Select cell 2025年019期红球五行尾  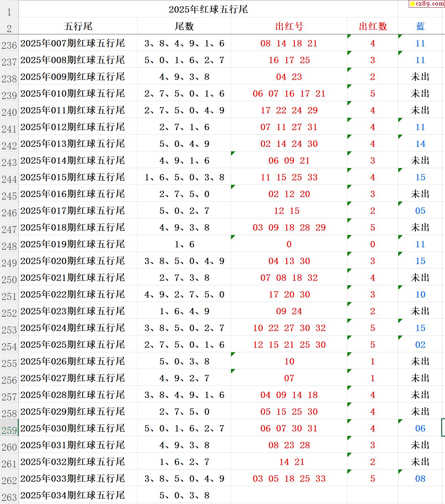point(78,244)
